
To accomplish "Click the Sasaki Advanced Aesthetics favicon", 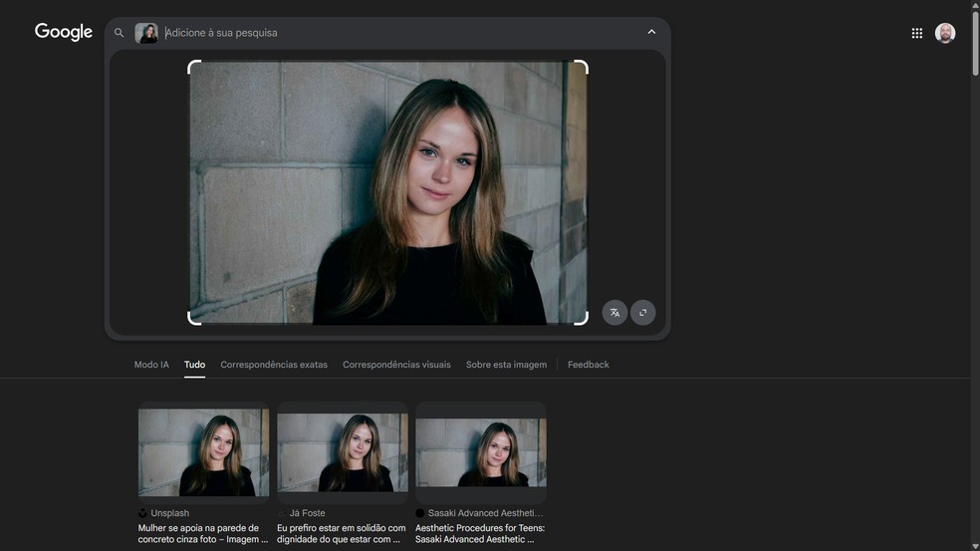I will (420, 513).
